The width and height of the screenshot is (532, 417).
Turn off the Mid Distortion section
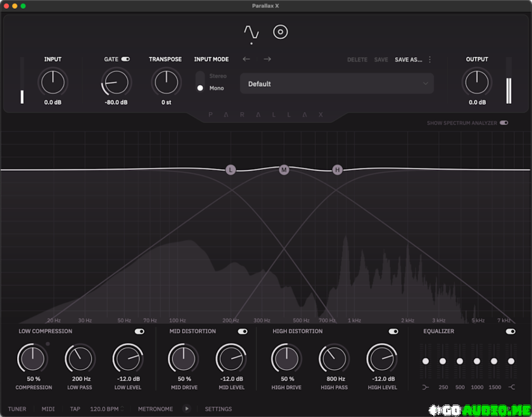coord(243,331)
